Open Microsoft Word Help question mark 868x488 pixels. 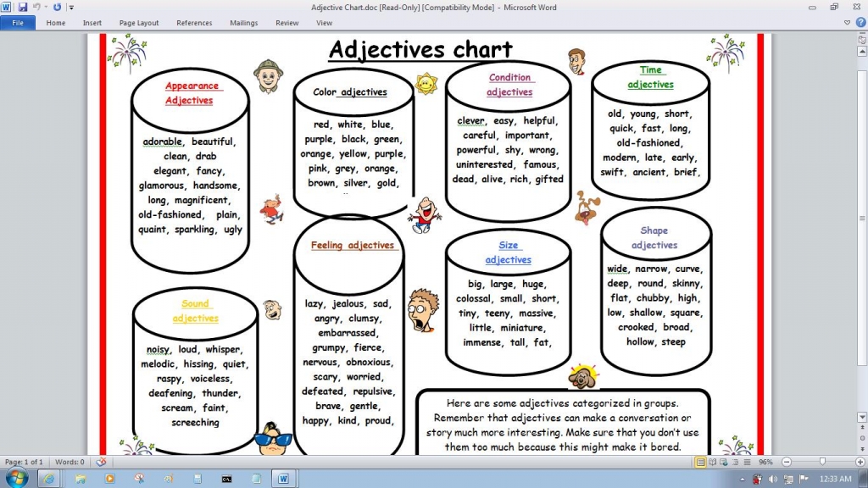[860, 23]
